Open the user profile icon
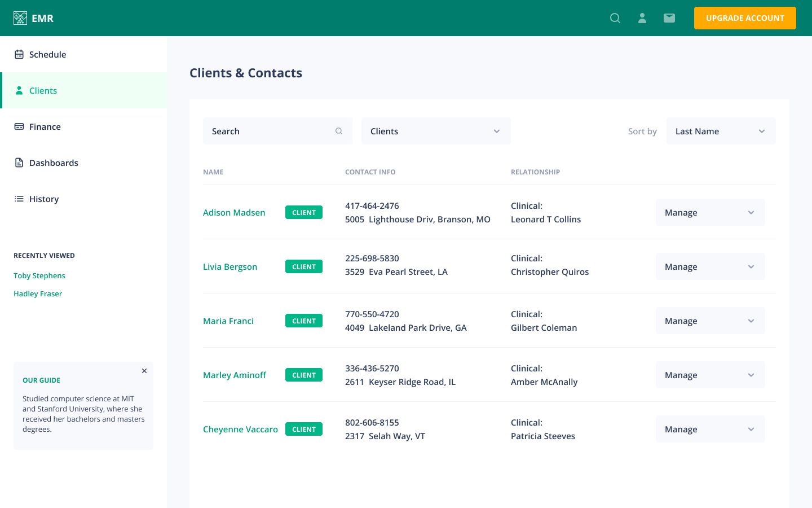 (x=642, y=18)
